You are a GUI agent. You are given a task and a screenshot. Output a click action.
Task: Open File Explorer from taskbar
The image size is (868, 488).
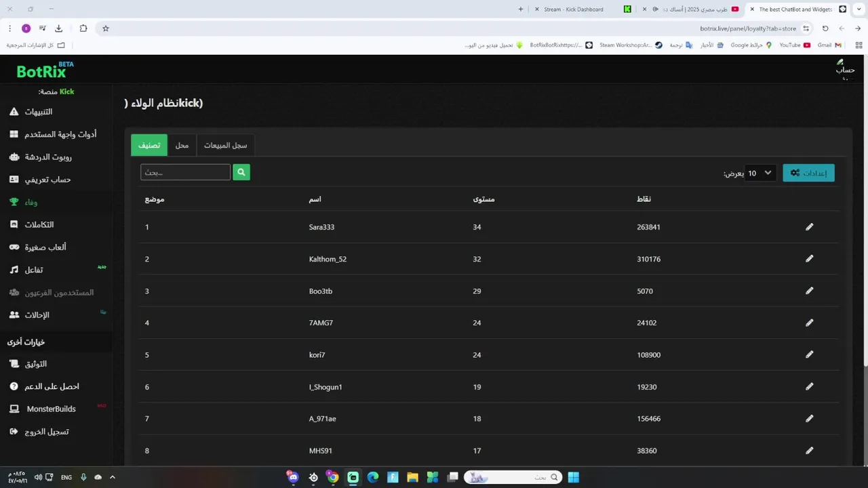point(412,477)
